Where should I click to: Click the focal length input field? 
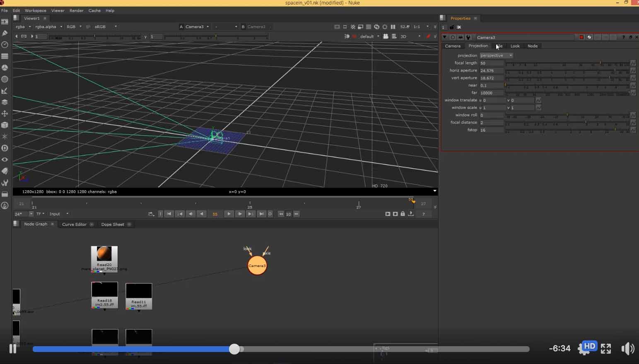[492, 63]
